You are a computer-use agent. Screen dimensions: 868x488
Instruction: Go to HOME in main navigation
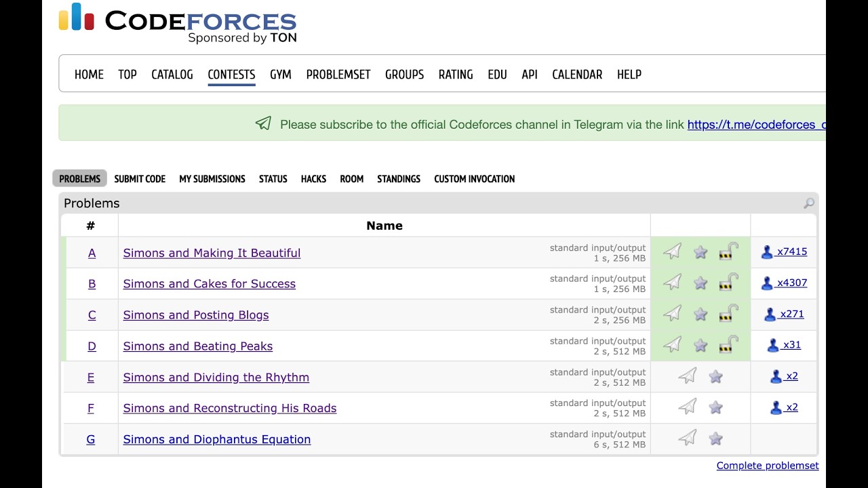click(x=89, y=75)
